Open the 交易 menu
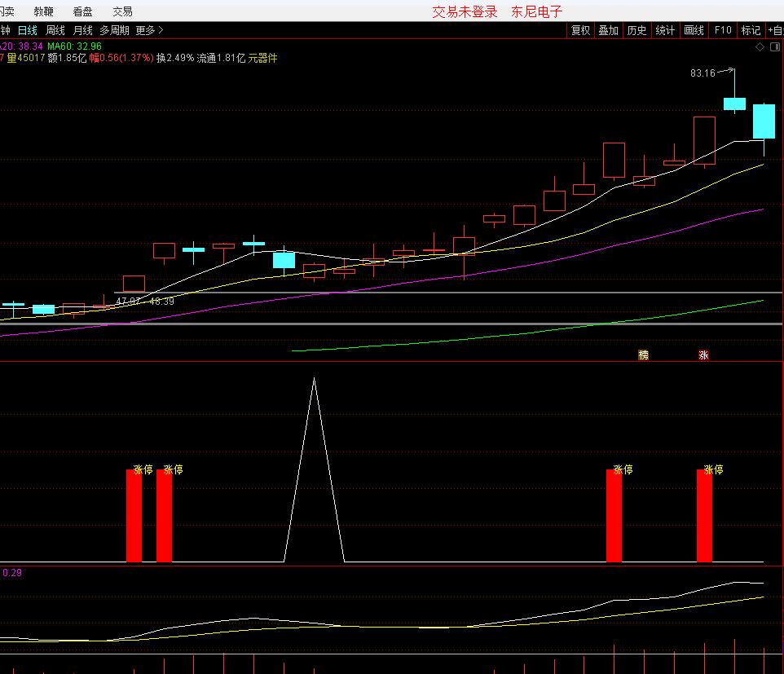This screenshot has width=784, height=674. pyautogui.click(x=122, y=11)
